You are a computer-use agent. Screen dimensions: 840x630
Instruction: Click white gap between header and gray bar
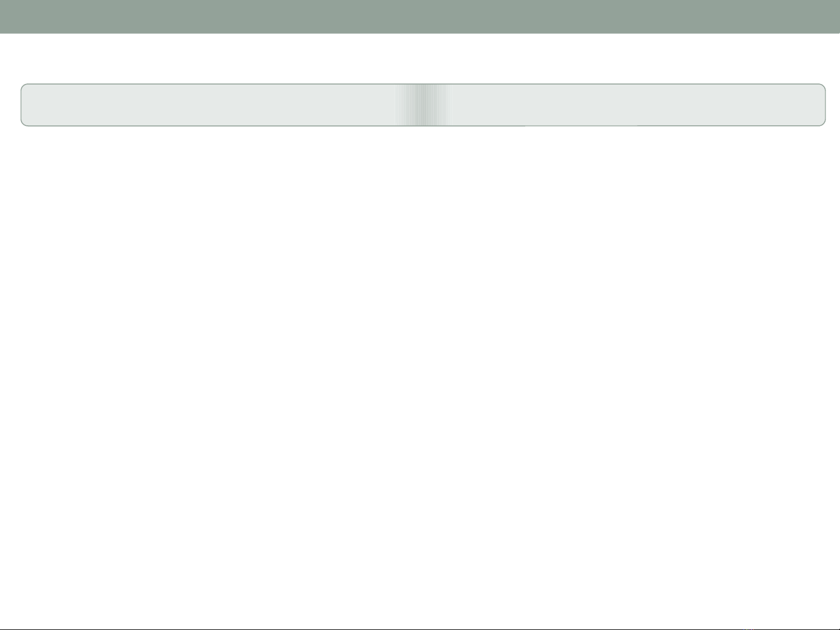pyautogui.click(x=420, y=58)
